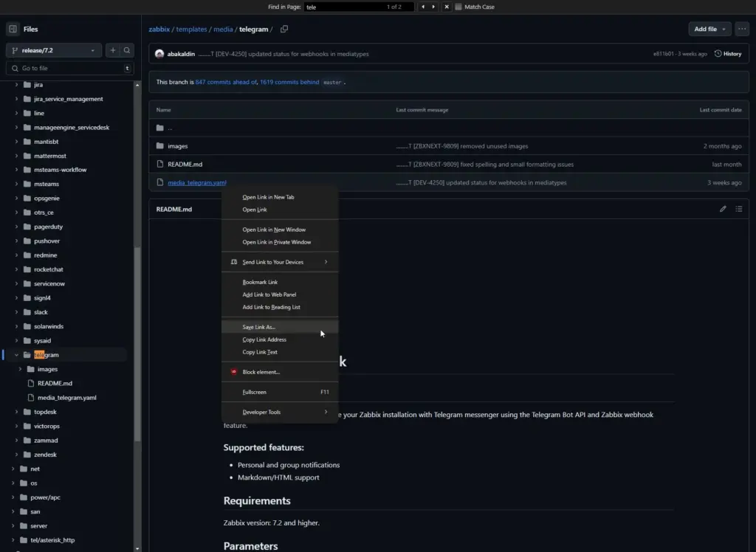Go to zabbix repository breadcrumb link

[159, 29]
